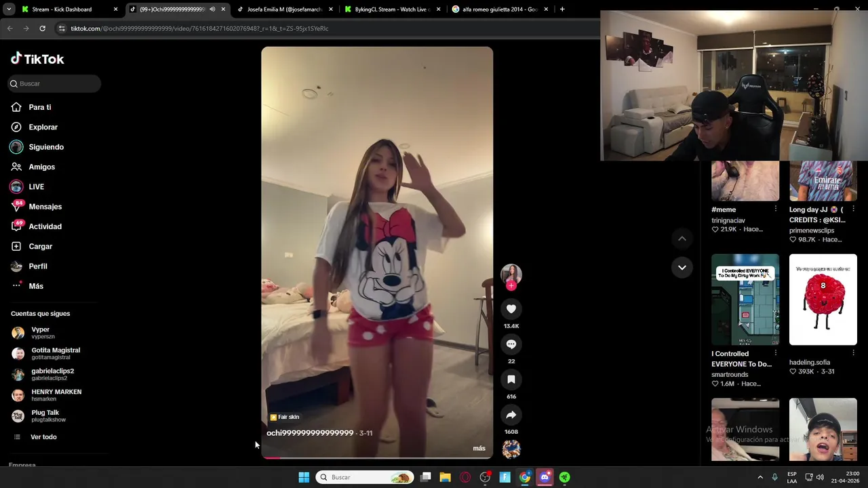Click the TikTok logo

[37, 59]
